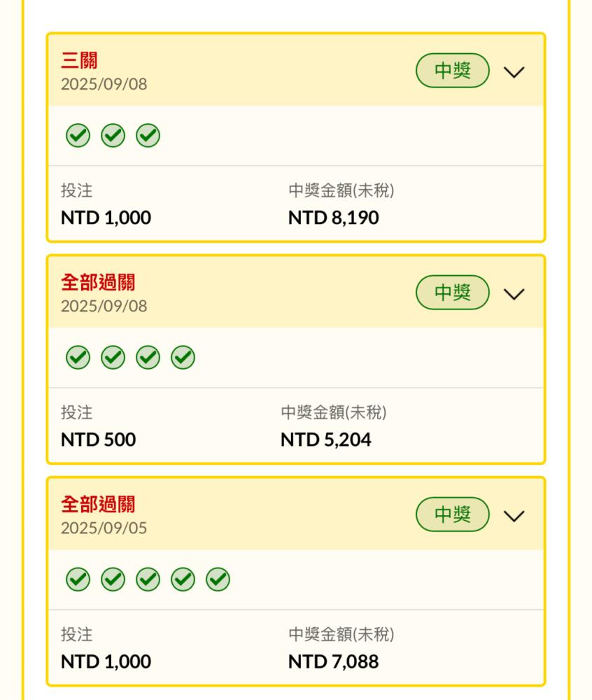Expand the 三關 bet card chevron
Screen dimensions: 592x700
pyautogui.click(x=514, y=72)
